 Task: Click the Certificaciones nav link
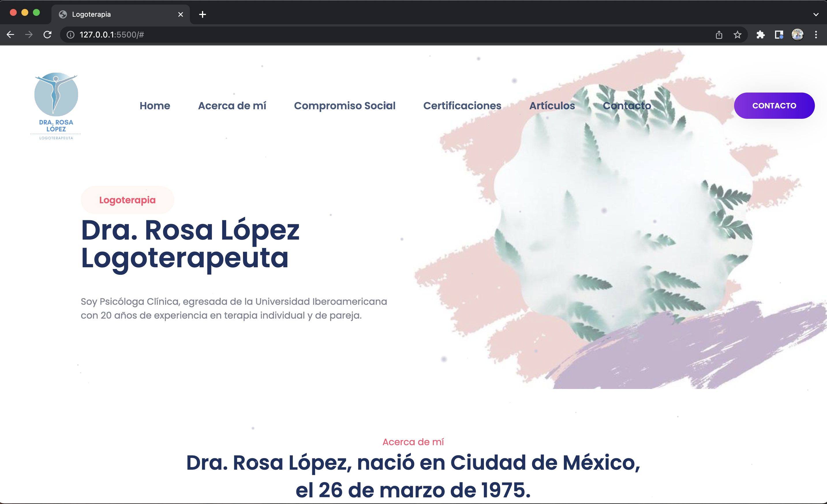[x=462, y=106]
